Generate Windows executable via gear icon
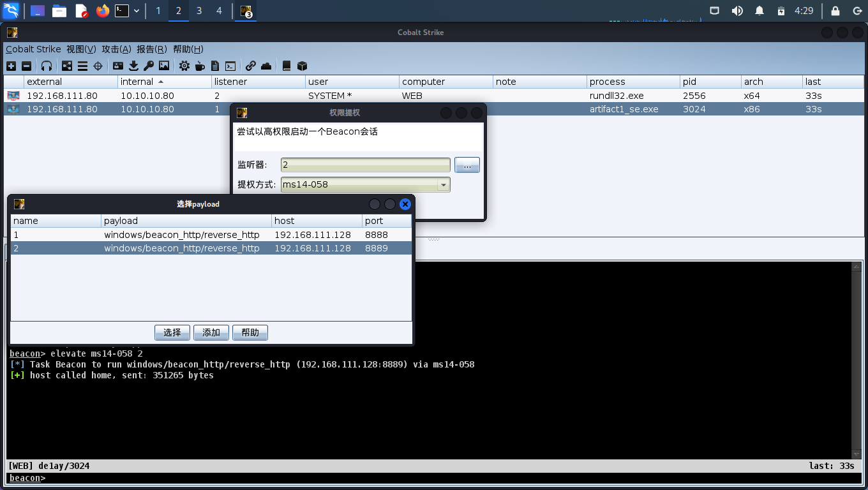Image resolution: width=868 pixels, height=490 pixels. [184, 66]
